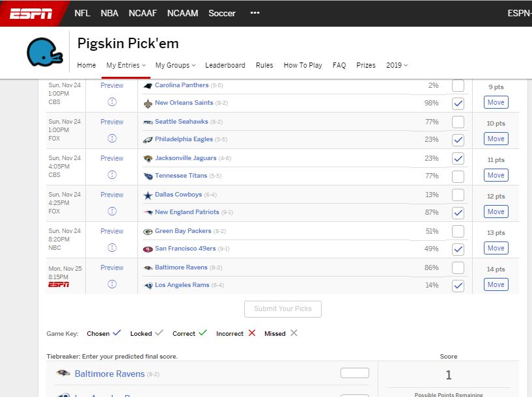Click the Jacksonville Jaguars team logo
532x397 pixels.
click(148, 158)
